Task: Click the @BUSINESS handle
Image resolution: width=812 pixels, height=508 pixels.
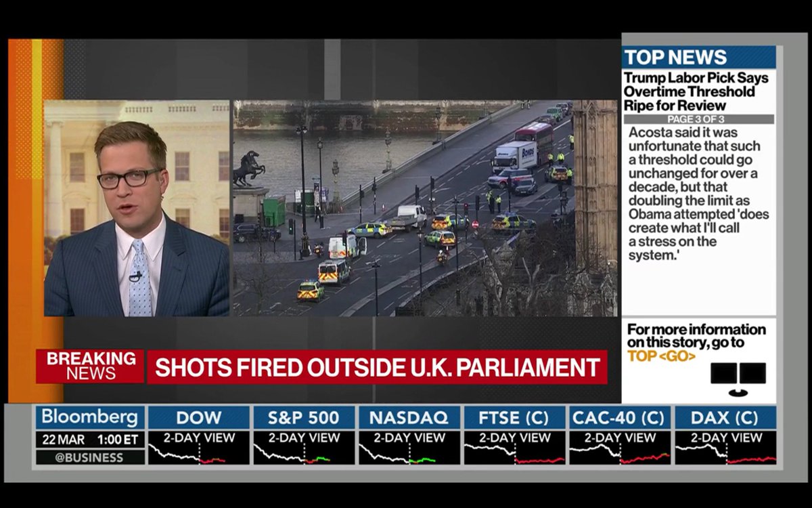Action: click(x=90, y=457)
